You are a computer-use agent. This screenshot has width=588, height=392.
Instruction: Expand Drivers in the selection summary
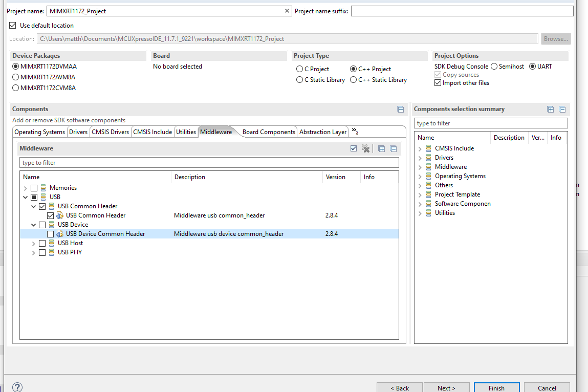coord(420,157)
